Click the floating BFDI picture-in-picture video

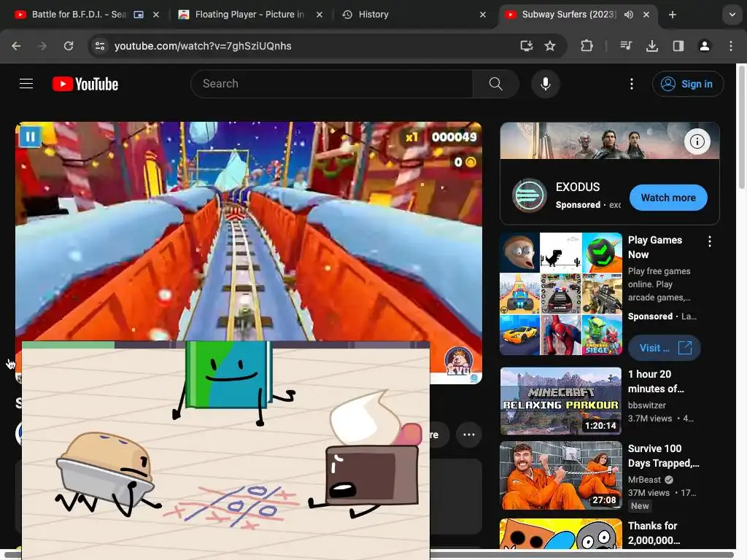226,452
